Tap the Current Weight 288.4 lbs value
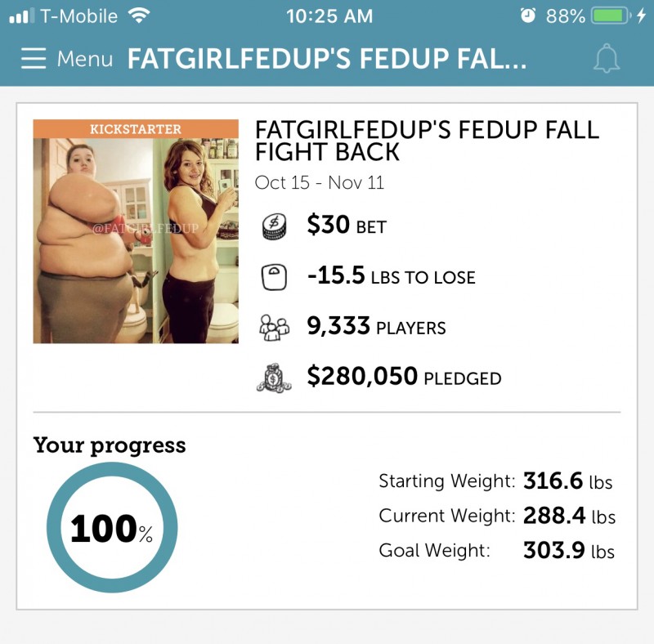Screen dimensions: 654x644 [x=569, y=517]
